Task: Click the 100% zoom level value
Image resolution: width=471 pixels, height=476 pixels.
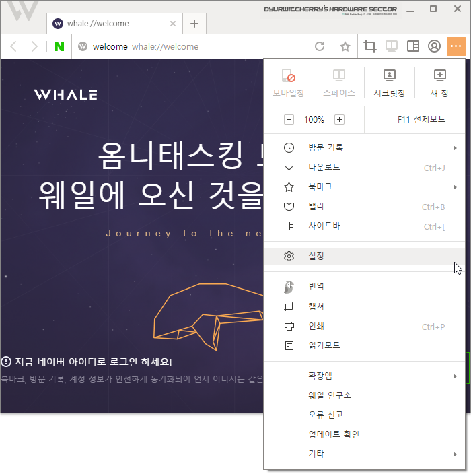Action: tap(314, 120)
